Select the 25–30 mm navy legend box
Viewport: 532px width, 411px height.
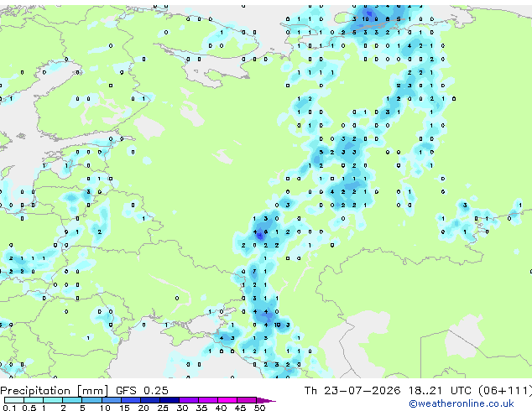[170, 400]
